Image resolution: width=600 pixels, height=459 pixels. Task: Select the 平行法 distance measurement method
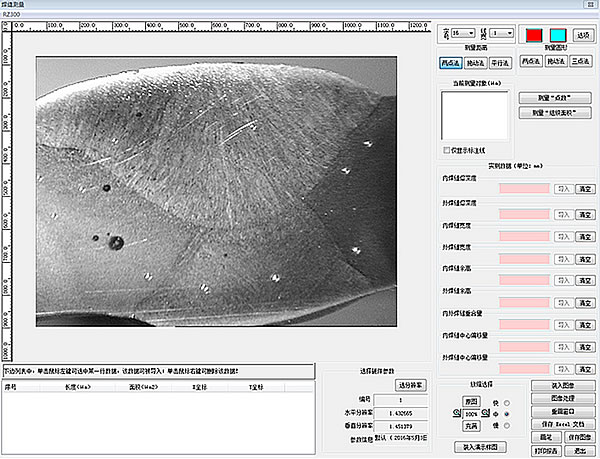coord(501,62)
